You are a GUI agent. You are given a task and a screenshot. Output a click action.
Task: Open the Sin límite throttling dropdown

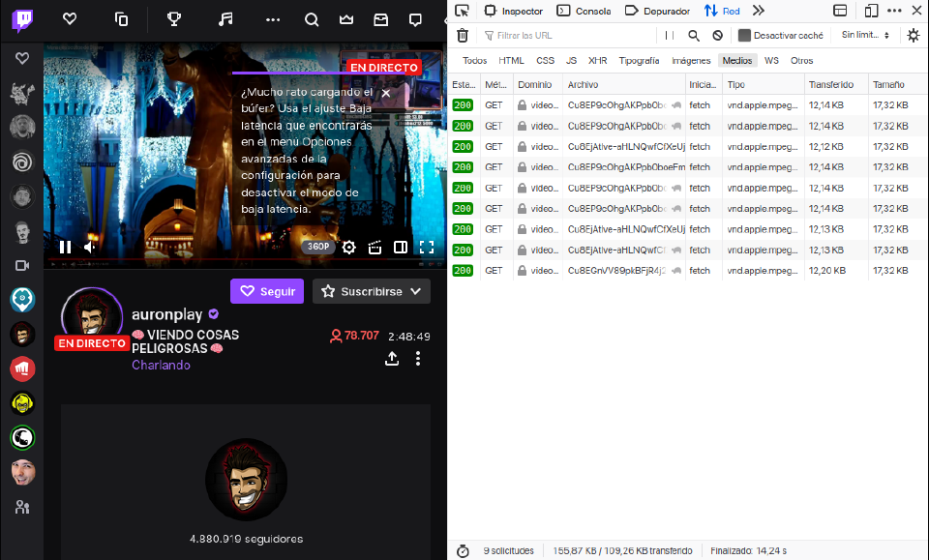click(x=865, y=36)
